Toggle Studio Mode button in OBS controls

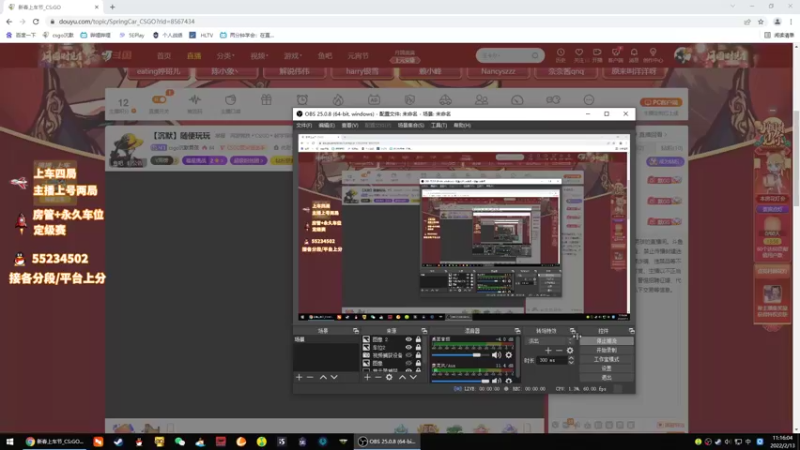point(607,359)
